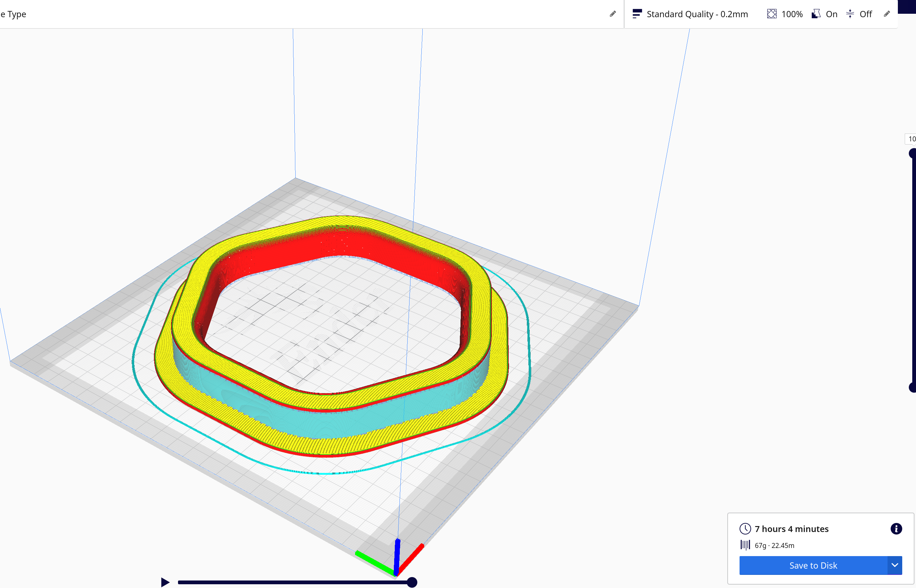Click the clock icon by print time
This screenshot has height=588, width=916.
[745, 529]
